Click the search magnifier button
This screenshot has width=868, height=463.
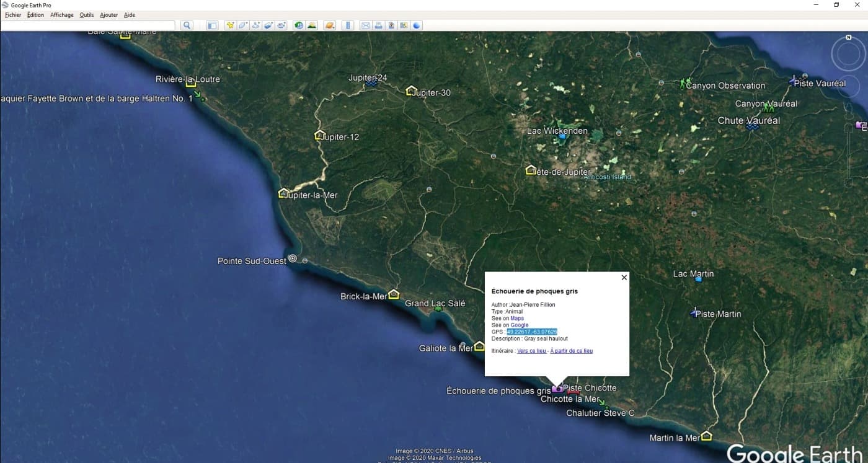click(187, 25)
